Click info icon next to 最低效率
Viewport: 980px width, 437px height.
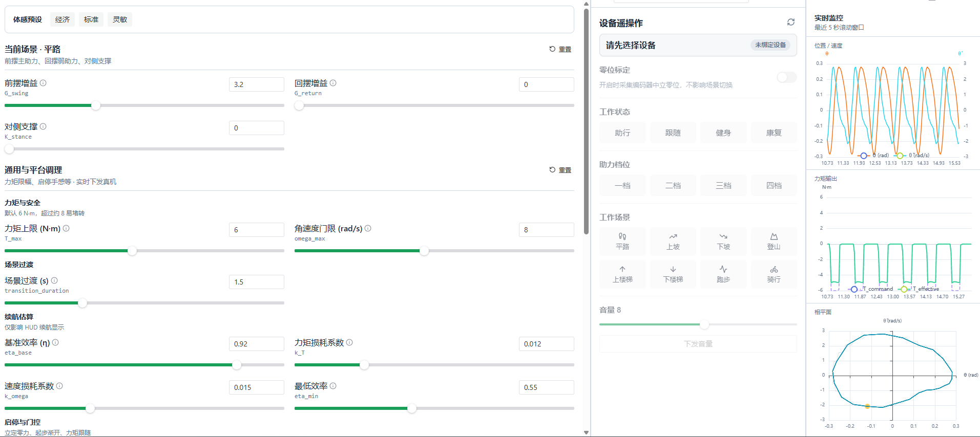pos(333,386)
